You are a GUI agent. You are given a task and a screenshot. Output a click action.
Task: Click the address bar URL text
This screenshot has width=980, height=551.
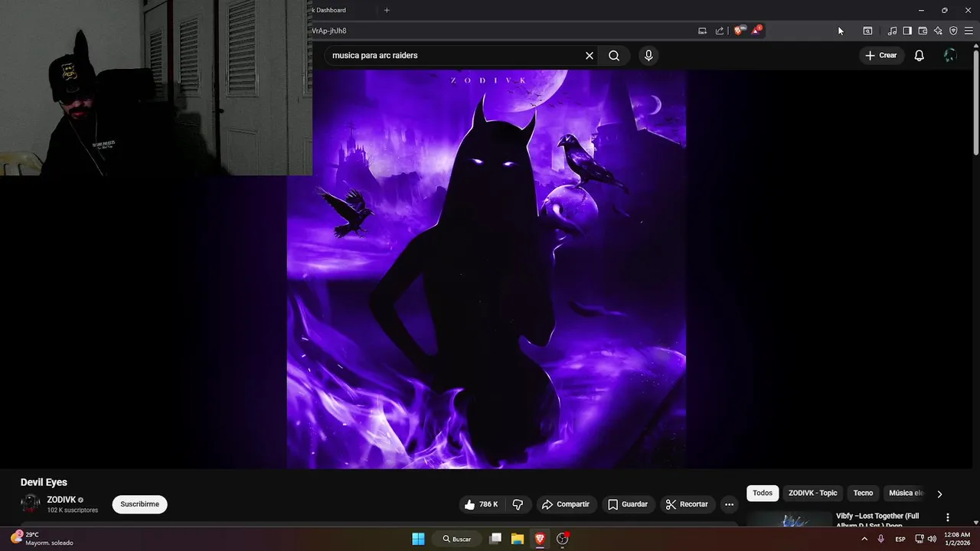click(329, 31)
